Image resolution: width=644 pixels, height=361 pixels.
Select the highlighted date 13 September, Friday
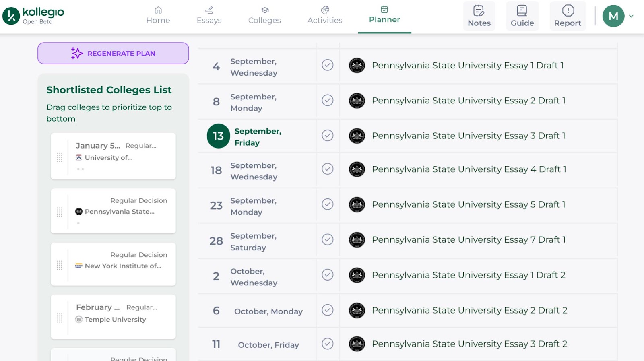[x=244, y=136]
